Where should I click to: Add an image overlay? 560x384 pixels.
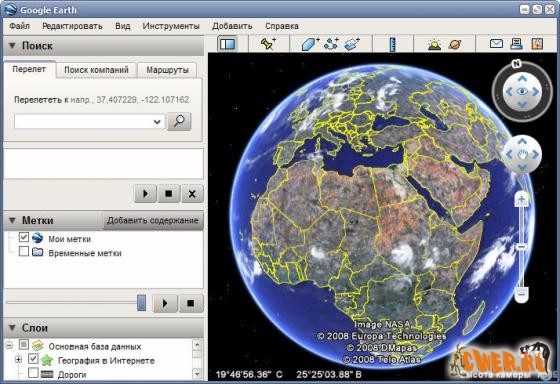pyautogui.click(x=352, y=44)
